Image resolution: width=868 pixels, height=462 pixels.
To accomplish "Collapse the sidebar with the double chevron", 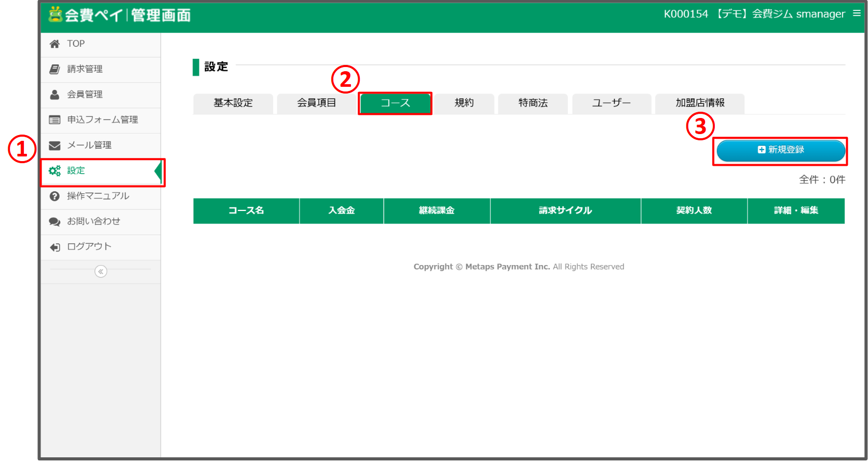I will click(x=101, y=271).
